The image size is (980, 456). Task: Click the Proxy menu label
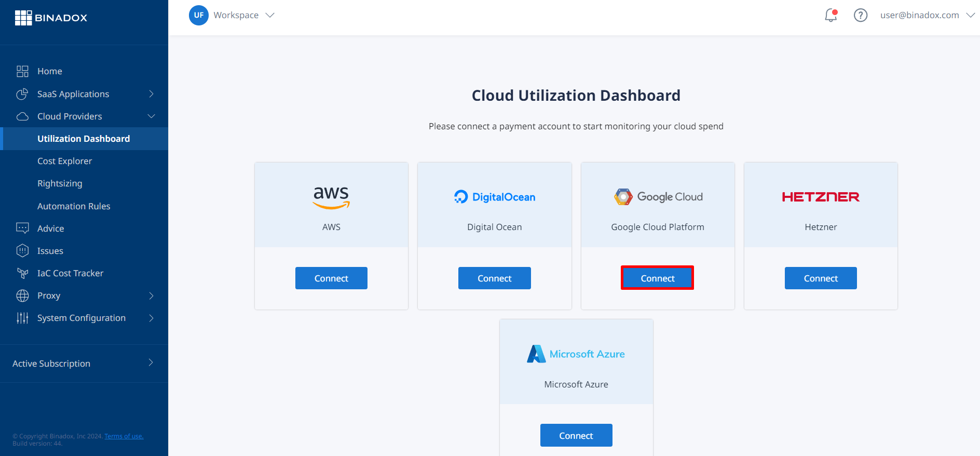pyautogui.click(x=49, y=296)
